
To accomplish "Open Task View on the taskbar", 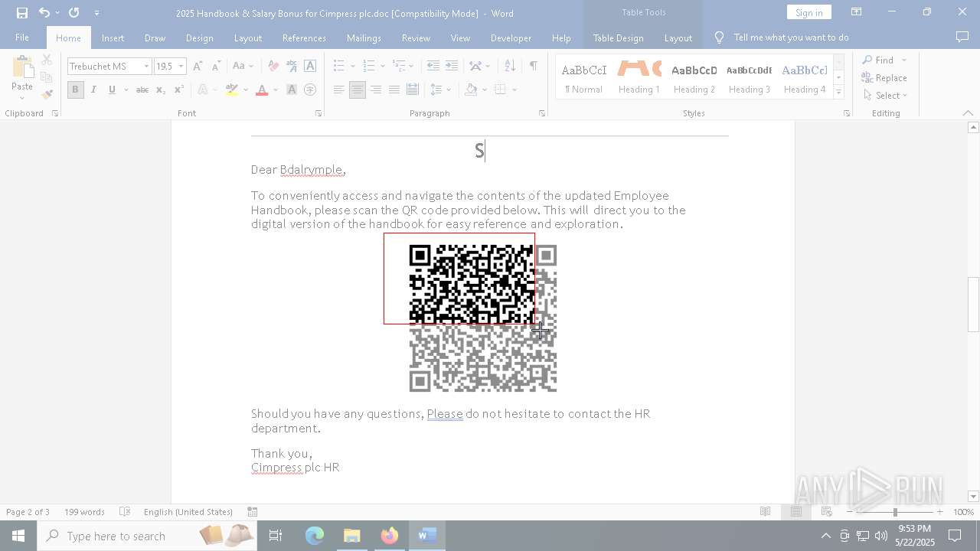I will (x=276, y=536).
